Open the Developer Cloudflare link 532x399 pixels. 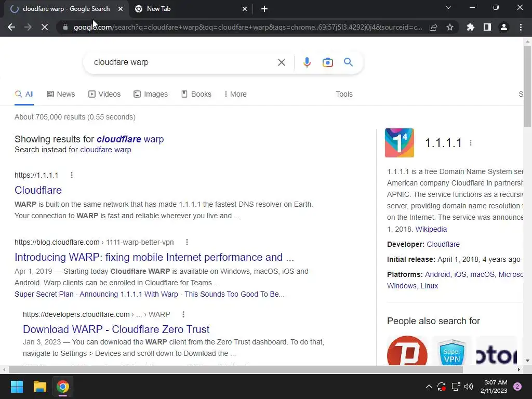(443, 244)
